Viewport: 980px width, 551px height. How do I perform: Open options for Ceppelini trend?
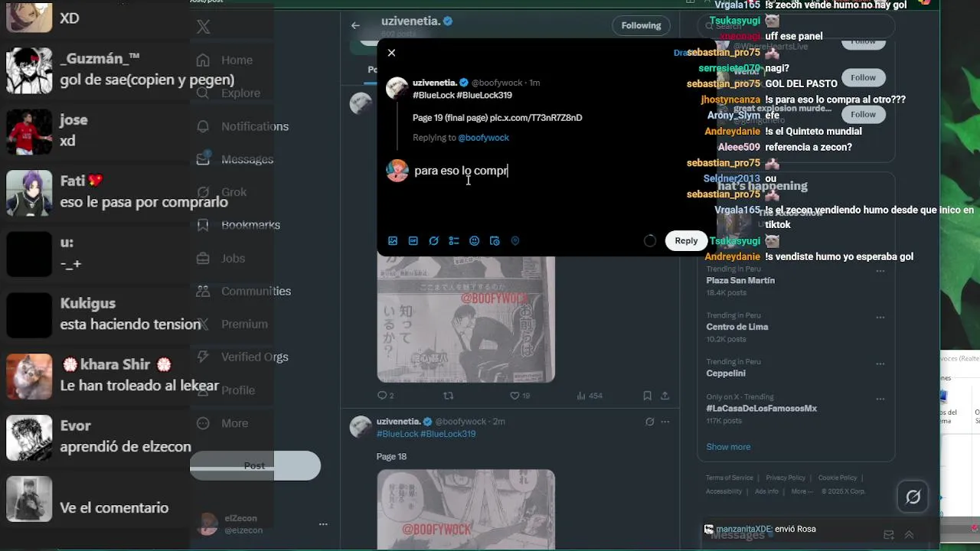click(880, 364)
